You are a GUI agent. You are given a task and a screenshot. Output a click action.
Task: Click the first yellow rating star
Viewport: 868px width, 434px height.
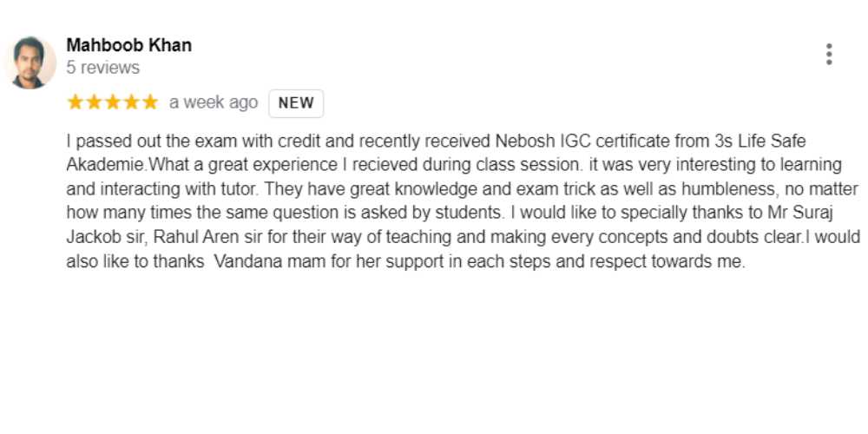[75, 102]
